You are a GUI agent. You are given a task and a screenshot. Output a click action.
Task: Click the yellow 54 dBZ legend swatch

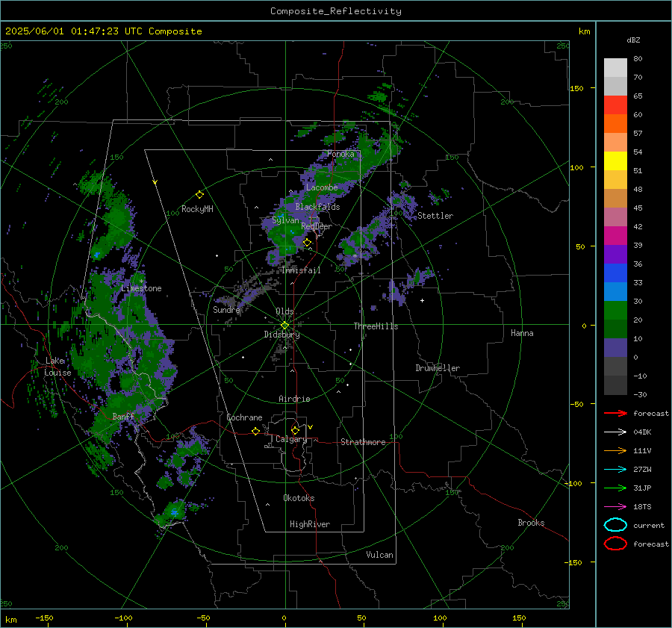[615, 161]
